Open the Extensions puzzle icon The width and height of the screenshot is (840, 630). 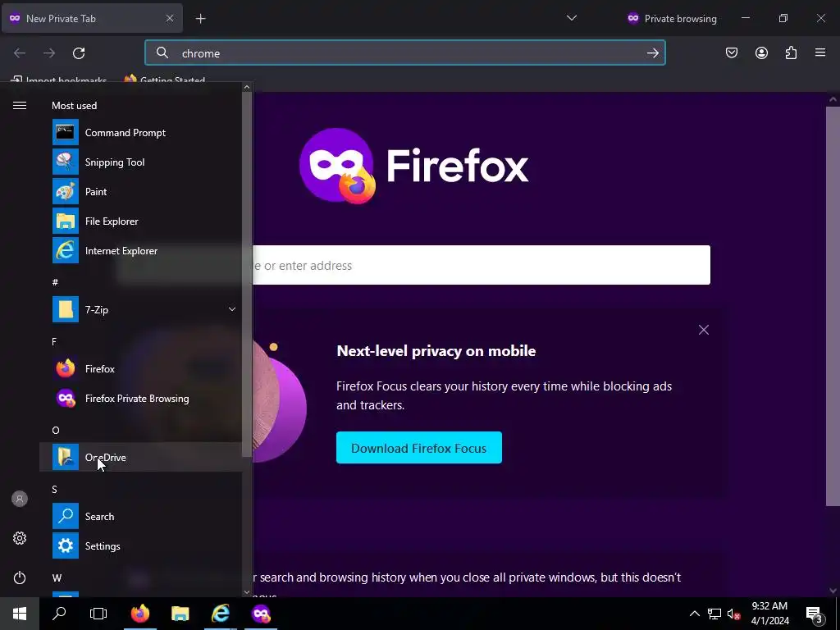click(791, 53)
